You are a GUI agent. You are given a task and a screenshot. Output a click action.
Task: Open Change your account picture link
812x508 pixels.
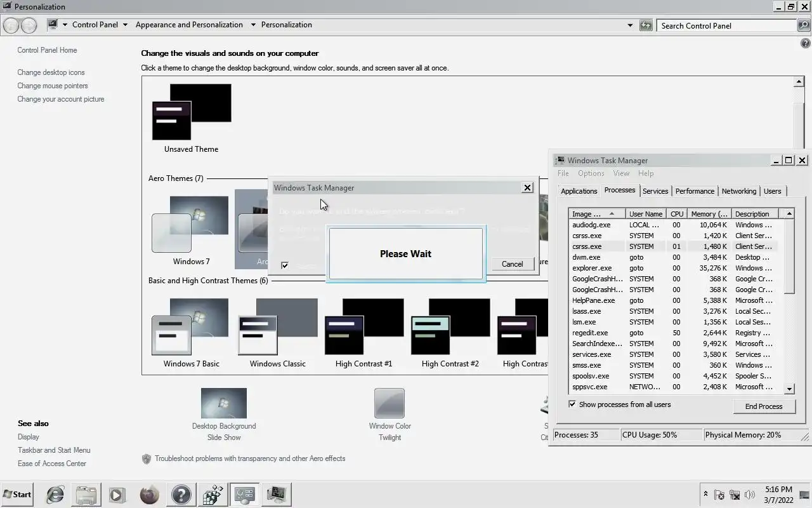61,99
